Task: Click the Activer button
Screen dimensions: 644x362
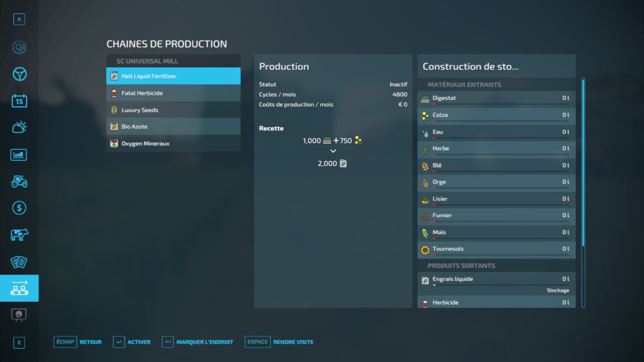Action: pos(139,342)
